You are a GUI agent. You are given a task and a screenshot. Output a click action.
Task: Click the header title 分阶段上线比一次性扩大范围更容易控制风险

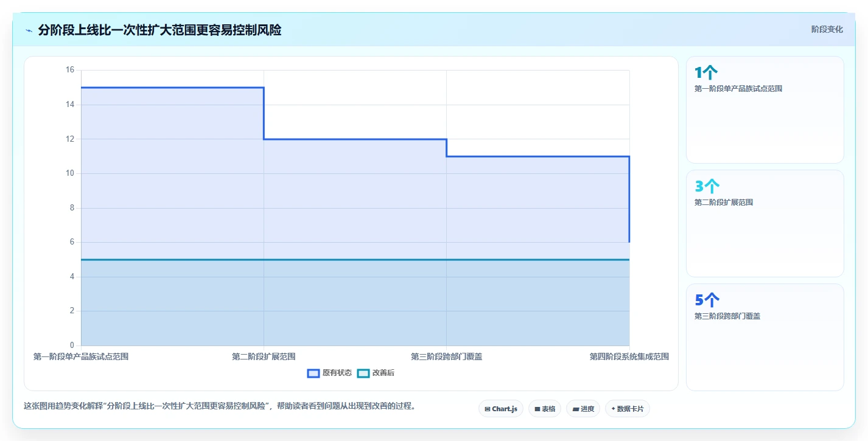pos(159,30)
